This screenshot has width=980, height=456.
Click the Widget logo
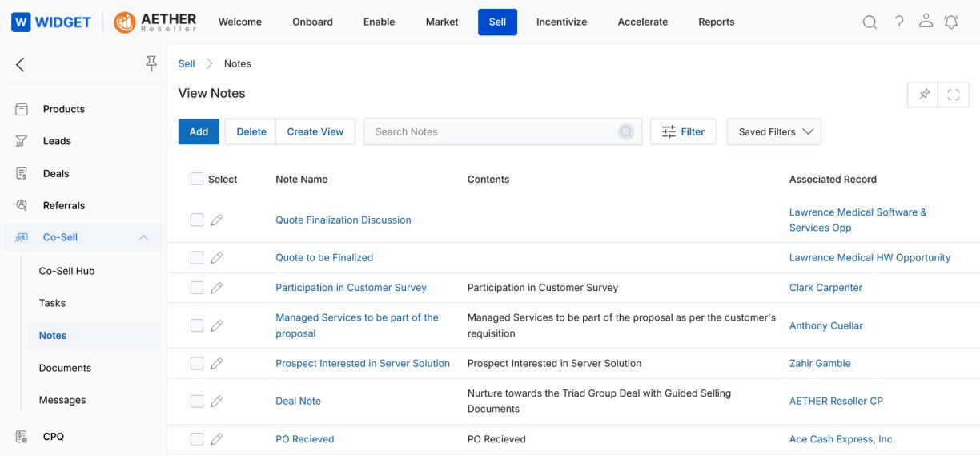point(51,22)
